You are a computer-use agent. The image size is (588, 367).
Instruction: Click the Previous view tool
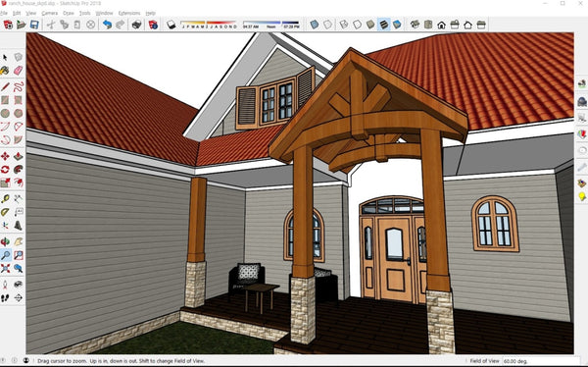(18, 268)
